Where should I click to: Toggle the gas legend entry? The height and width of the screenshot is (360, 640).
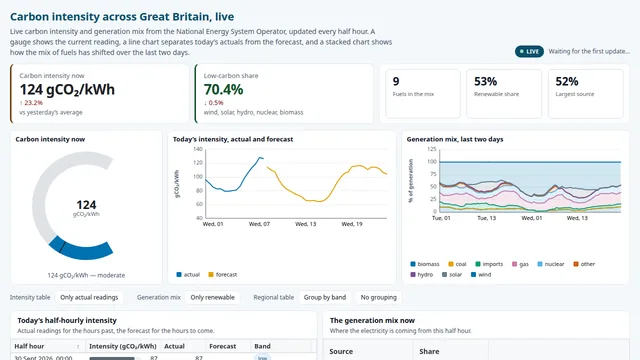520,264
